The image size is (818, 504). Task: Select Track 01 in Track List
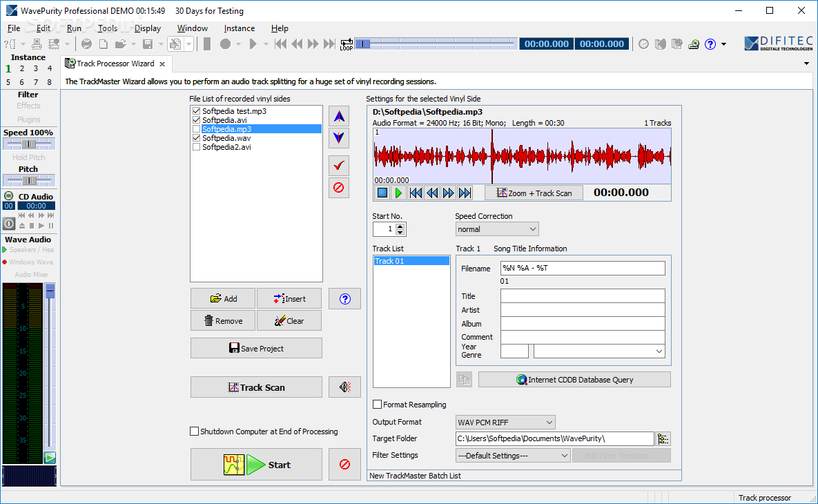(x=411, y=261)
